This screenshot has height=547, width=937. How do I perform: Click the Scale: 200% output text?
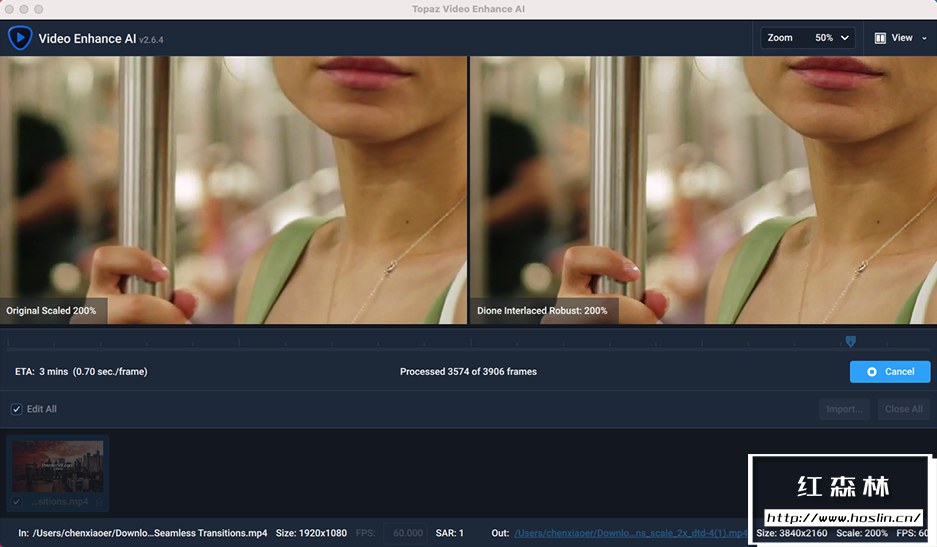862,533
